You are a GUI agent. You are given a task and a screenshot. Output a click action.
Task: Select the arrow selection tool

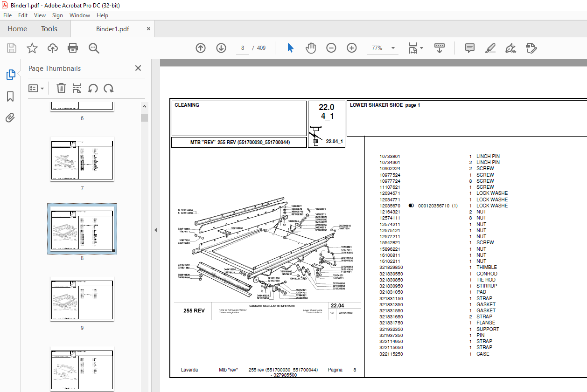coord(290,48)
